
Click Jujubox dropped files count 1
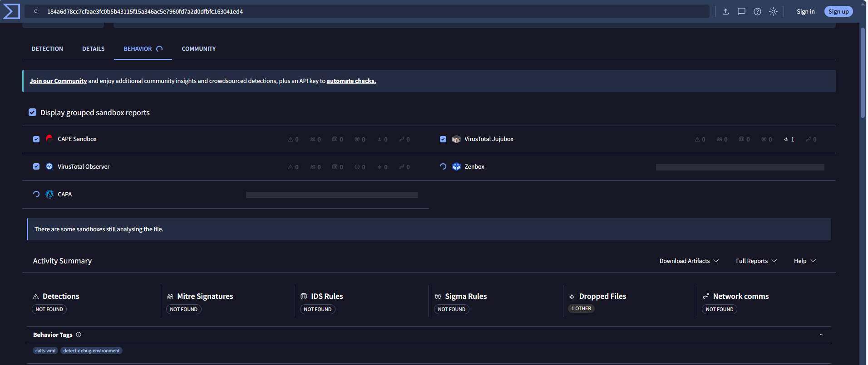click(789, 140)
